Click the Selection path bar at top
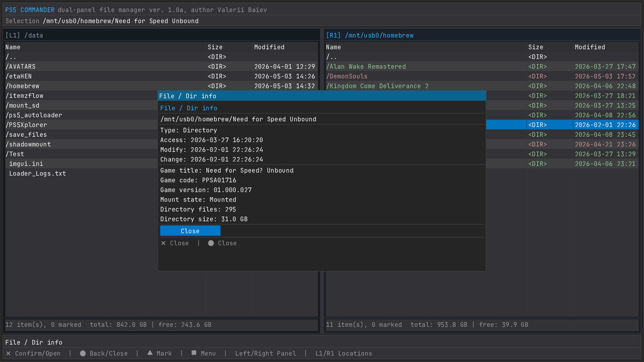Image resolution: width=644 pixels, height=362 pixels. [322, 21]
